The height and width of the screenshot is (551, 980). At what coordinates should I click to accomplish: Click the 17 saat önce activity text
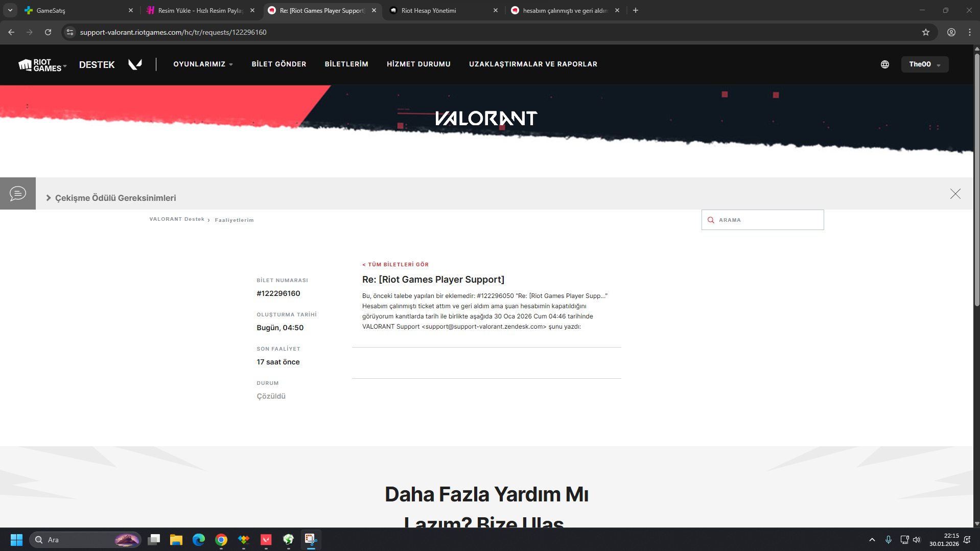click(278, 362)
